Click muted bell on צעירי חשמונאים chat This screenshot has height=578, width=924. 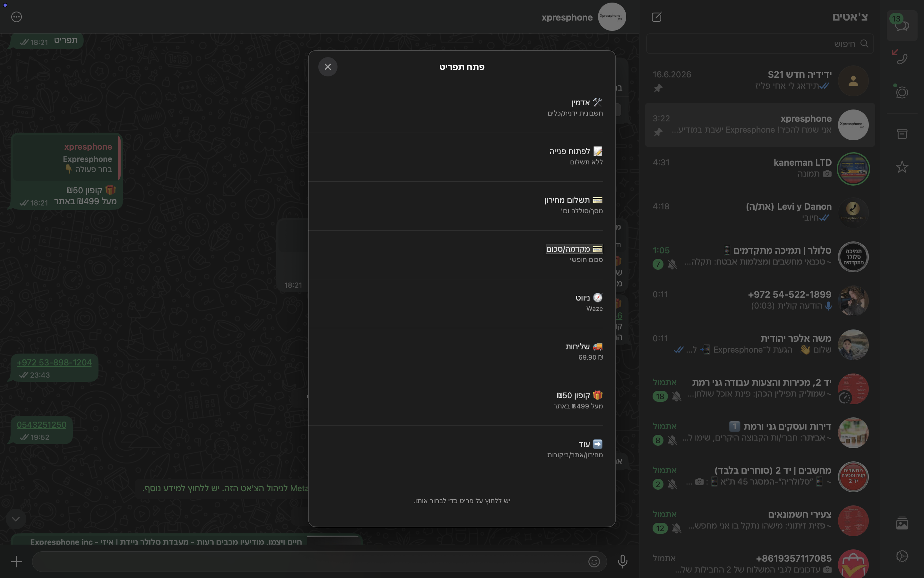pos(676,528)
